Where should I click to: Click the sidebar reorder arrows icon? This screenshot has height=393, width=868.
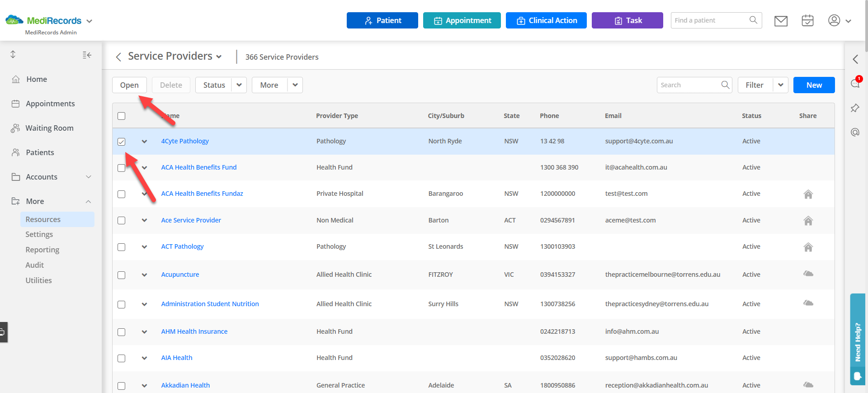[13, 54]
